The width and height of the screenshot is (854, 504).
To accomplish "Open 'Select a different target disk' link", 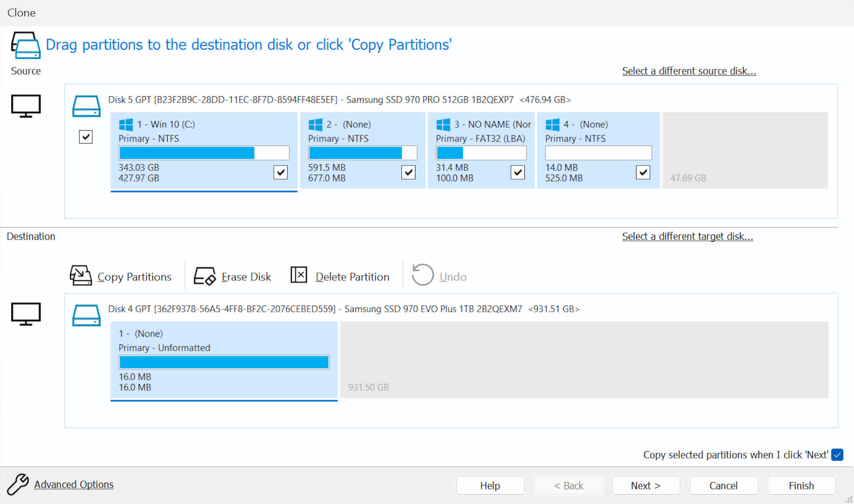I will click(687, 237).
